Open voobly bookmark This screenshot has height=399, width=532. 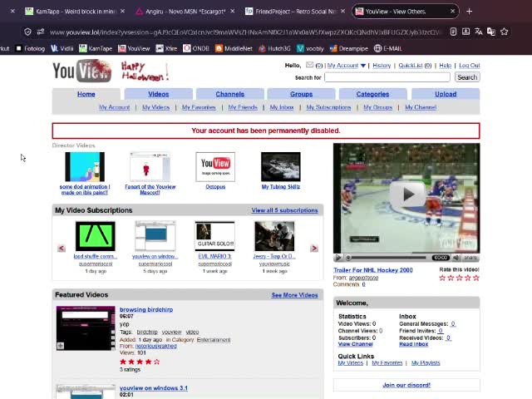coord(310,48)
